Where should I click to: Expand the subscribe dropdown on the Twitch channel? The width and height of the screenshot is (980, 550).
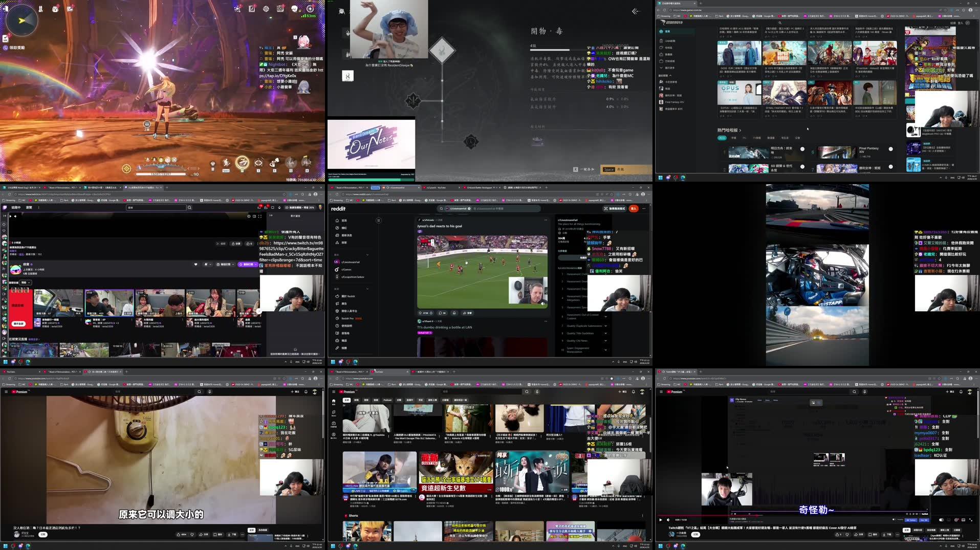(x=255, y=265)
